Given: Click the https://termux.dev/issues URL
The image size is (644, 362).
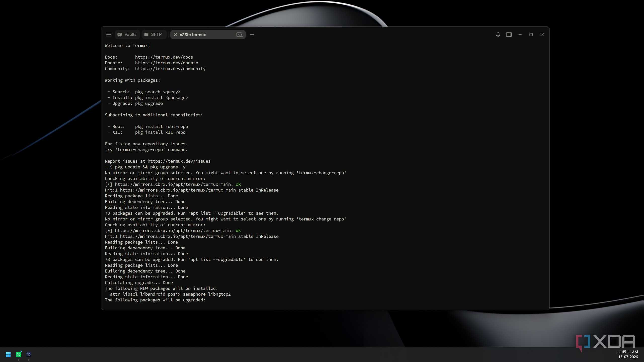Looking at the screenshot, I should pos(179,161).
